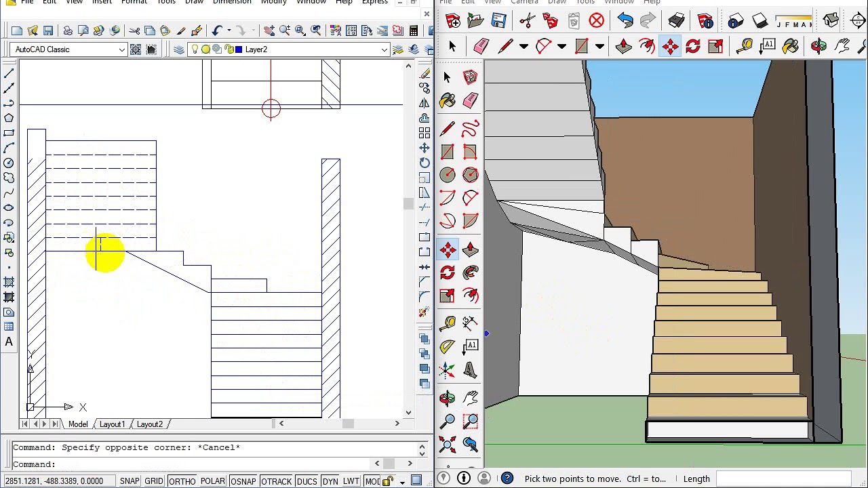Image resolution: width=868 pixels, height=488 pixels.
Task: Select SketchUp Freehand tool in side toolbar
Action: (470, 129)
